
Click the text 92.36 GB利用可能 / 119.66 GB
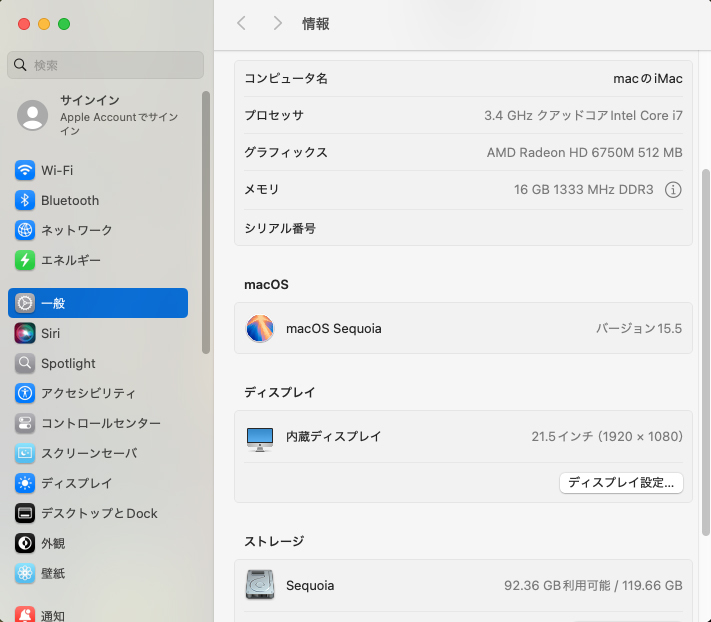tap(593, 585)
